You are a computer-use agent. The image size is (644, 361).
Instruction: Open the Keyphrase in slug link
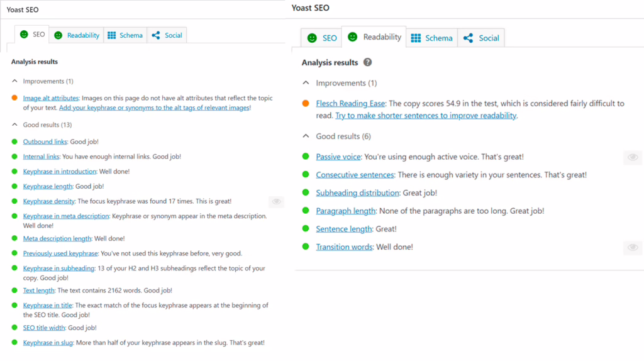pos(48,343)
